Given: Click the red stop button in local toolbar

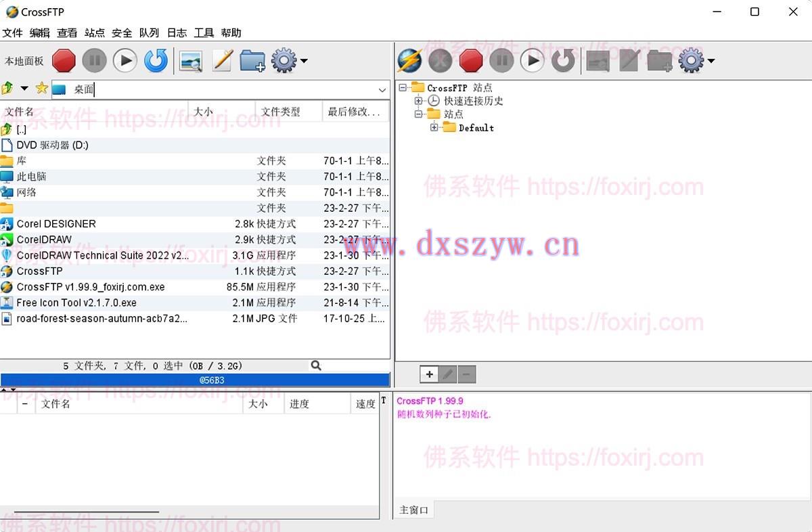Looking at the screenshot, I should [64, 61].
